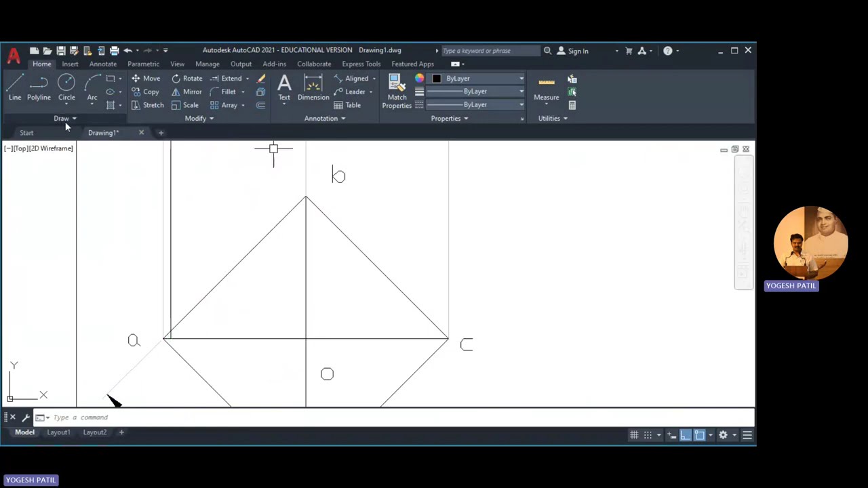Click the Hatch tool icon
Screen dimensions: 868x488
coord(111,105)
